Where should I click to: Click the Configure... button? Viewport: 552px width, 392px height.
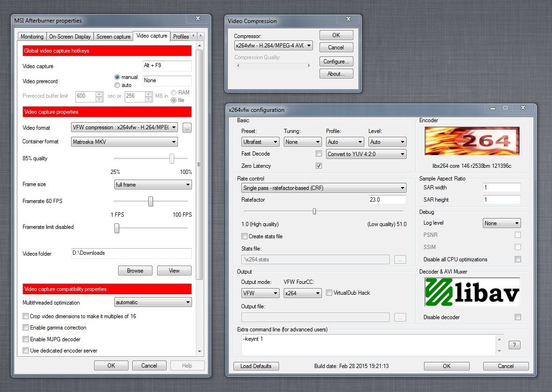pyautogui.click(x=336, y=62)
